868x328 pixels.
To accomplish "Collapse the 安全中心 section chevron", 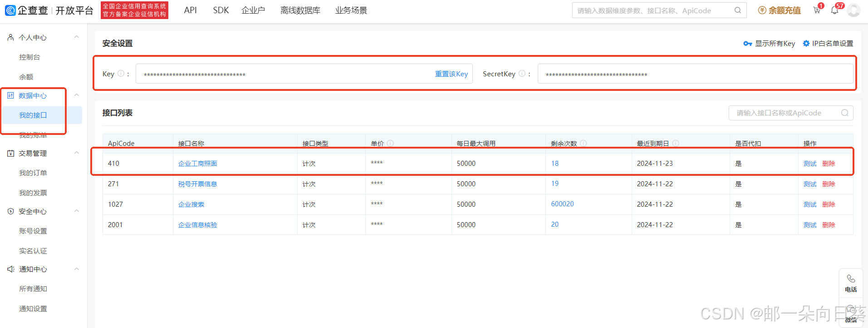I will tap(77, 211).
